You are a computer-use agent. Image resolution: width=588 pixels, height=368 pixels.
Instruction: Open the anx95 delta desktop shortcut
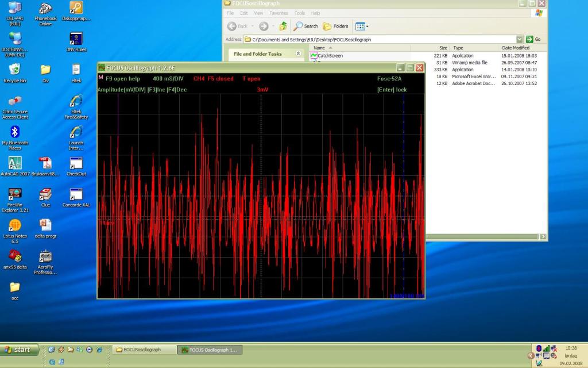click(x=15, y=259)
